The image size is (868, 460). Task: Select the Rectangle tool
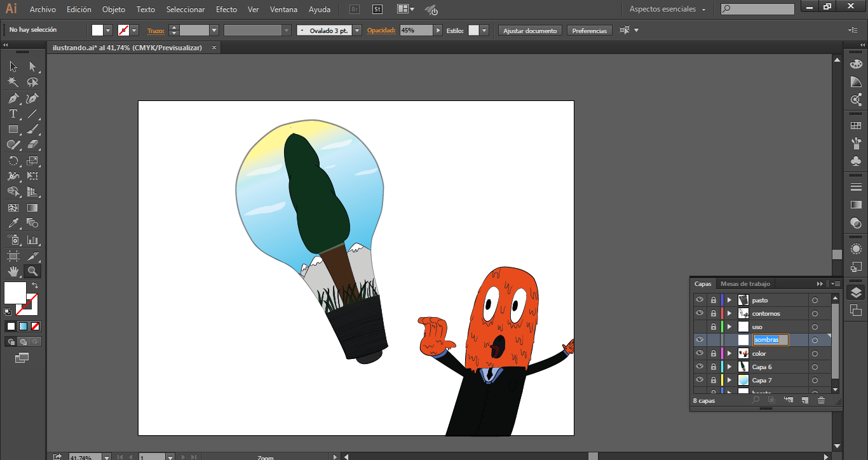pos(13,129)
